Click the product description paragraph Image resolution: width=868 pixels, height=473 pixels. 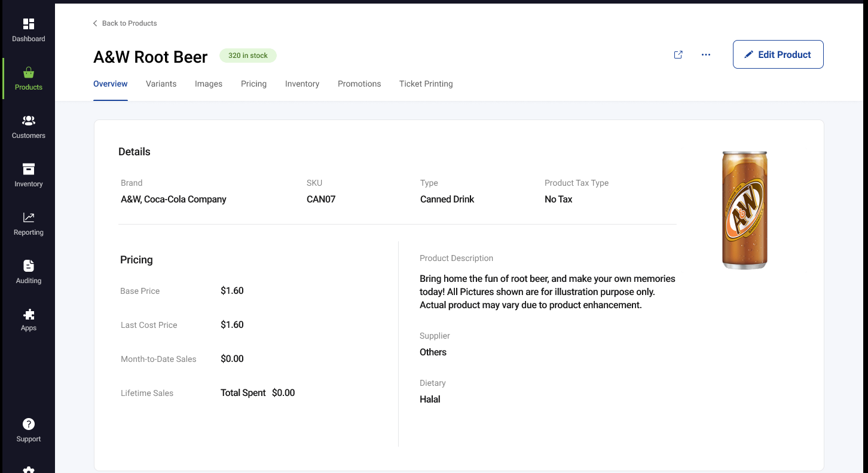pos(548,292)
